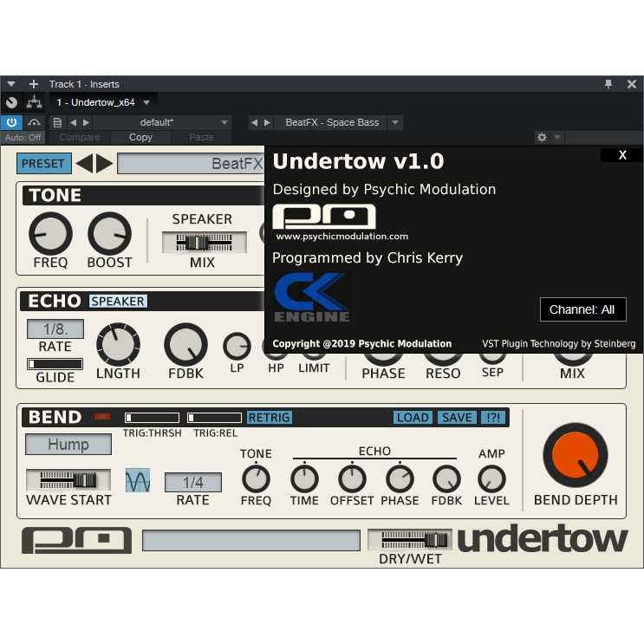Click the bend ECHO FDBK knob
This screenshot has height=644, width=644.
(447, 479)
